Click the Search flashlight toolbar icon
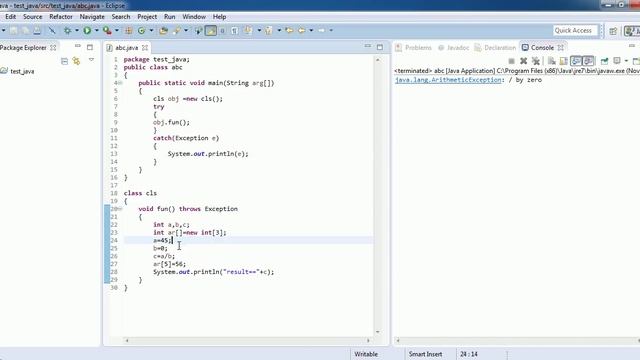The width and height of the screenshot is (640, 360). point(177,30)
